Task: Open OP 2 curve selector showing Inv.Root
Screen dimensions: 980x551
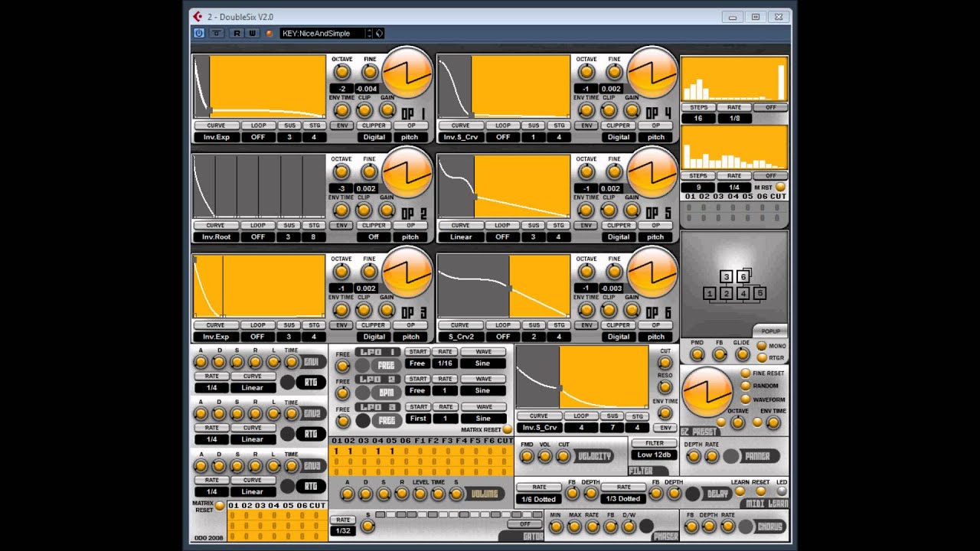Action: point(216,236)
